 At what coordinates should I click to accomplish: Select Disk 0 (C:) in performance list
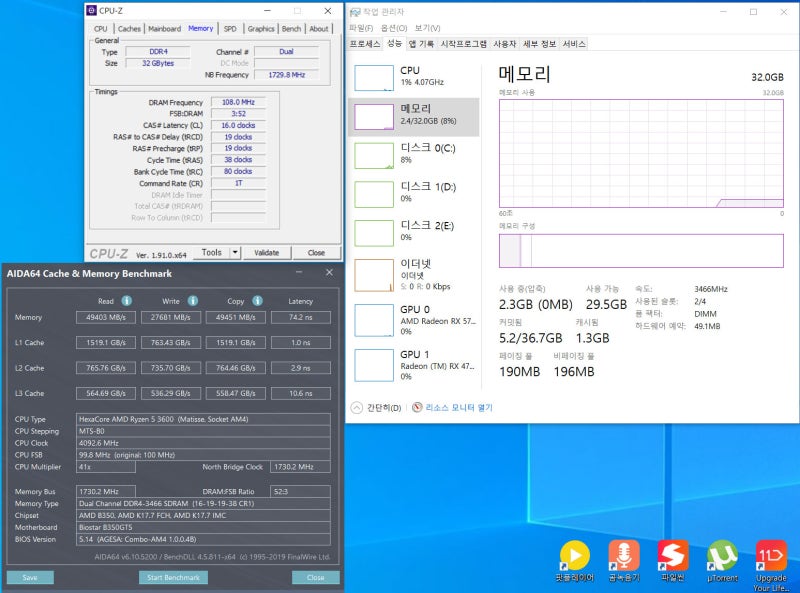(413, 155)
